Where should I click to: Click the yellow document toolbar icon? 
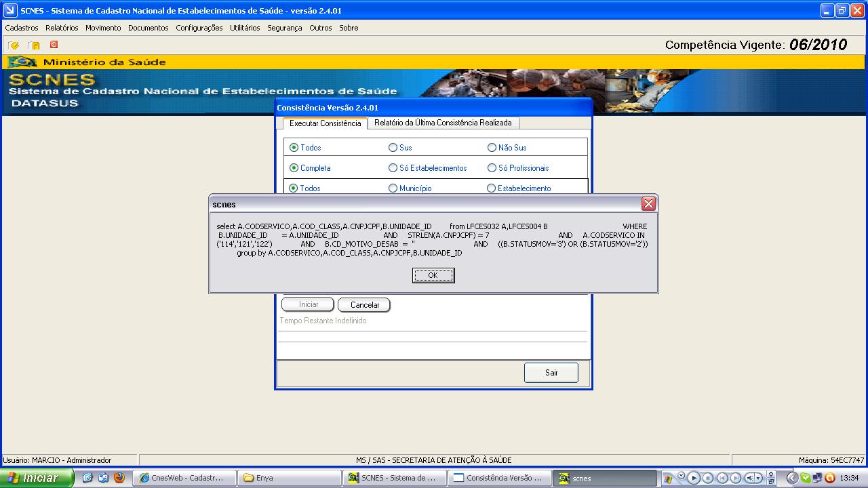(34, 45)
